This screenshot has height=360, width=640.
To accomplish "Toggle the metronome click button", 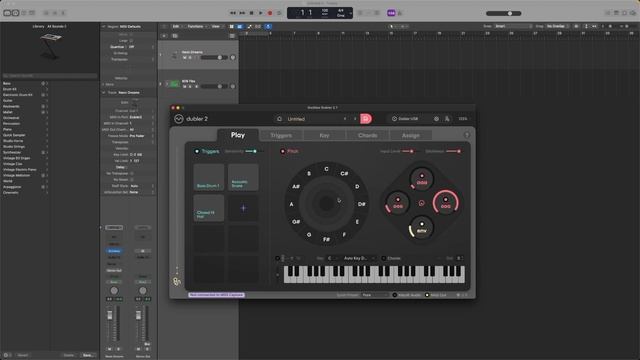I will 400,13.
